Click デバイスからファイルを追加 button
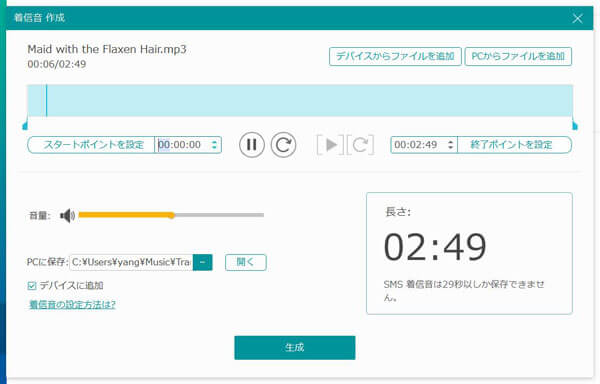600x384 pixels. tap(395, 57)
